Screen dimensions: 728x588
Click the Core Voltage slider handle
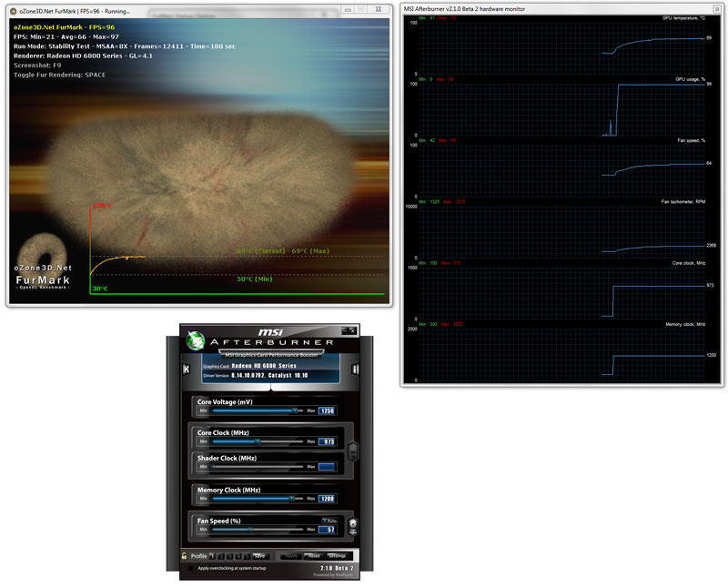tap(296, 411)
